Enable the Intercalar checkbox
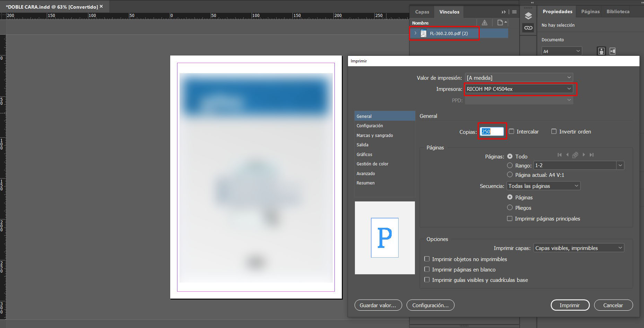The height and width of the screenshot is (328, 644). point(512,131)
